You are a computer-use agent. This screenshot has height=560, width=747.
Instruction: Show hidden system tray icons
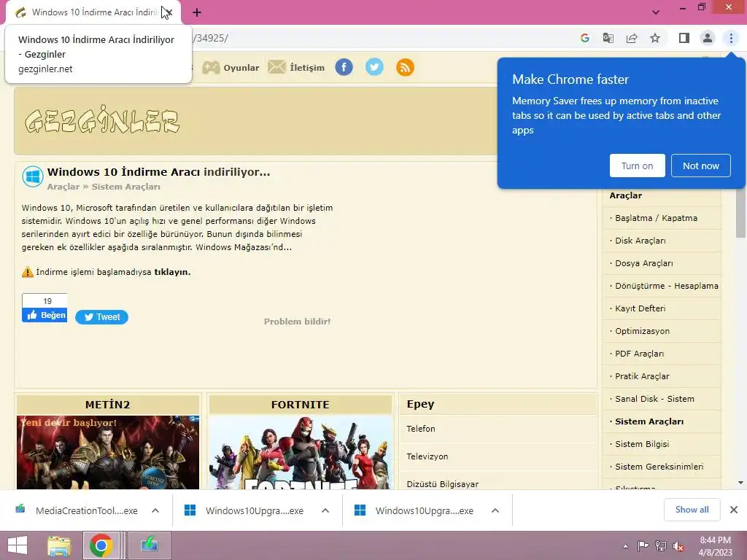[x=625, y=546]
